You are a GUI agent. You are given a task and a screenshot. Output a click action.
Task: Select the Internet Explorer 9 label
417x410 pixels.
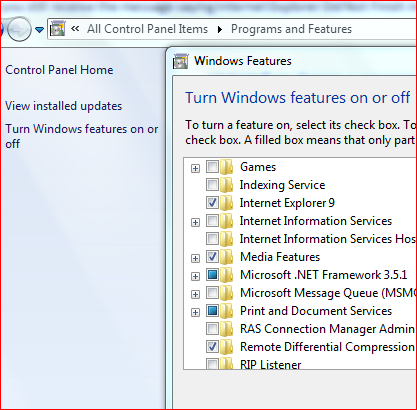[287, 203]
